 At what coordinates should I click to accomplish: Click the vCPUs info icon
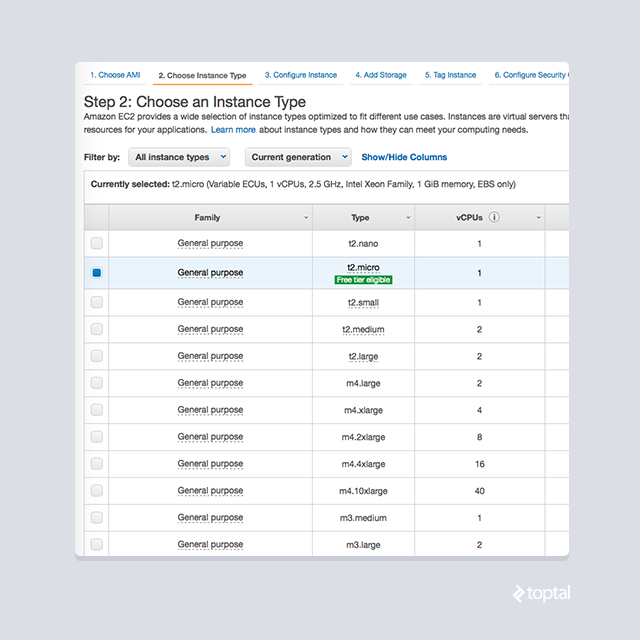pyautogui.click(x=494, y=217)
